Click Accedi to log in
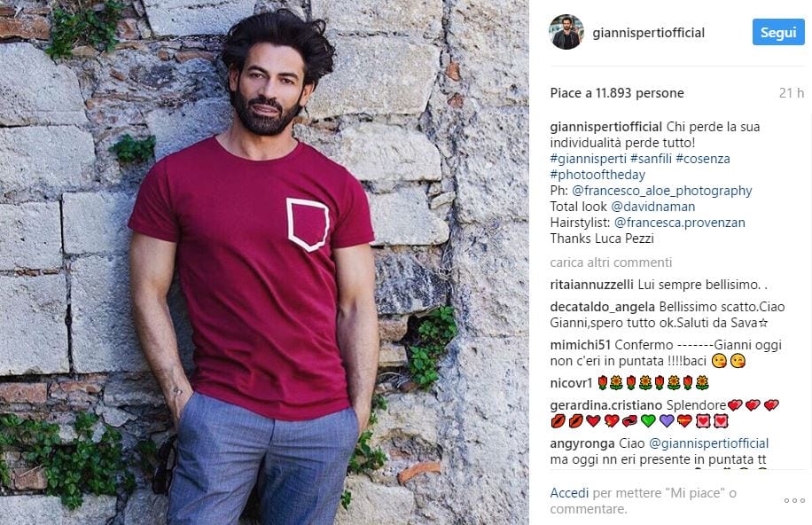Viewport: 812px width, 525px height. point(569,493)
